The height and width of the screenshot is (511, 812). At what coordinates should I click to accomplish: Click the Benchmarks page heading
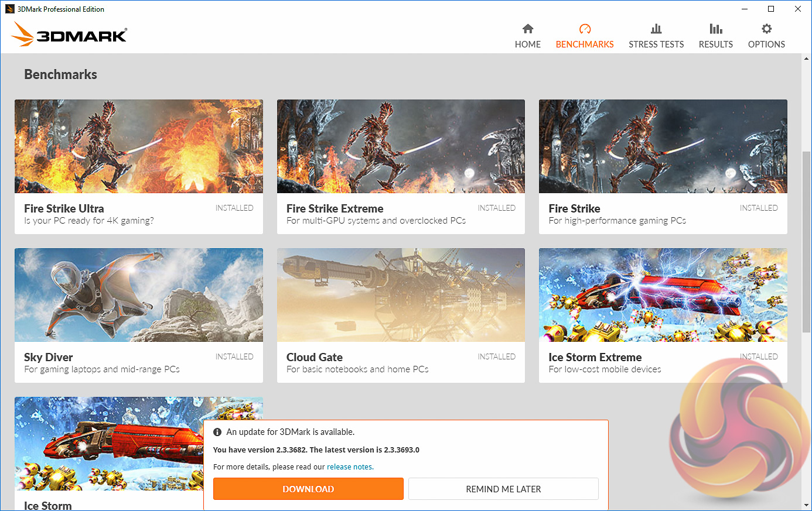tap(61, 74)
